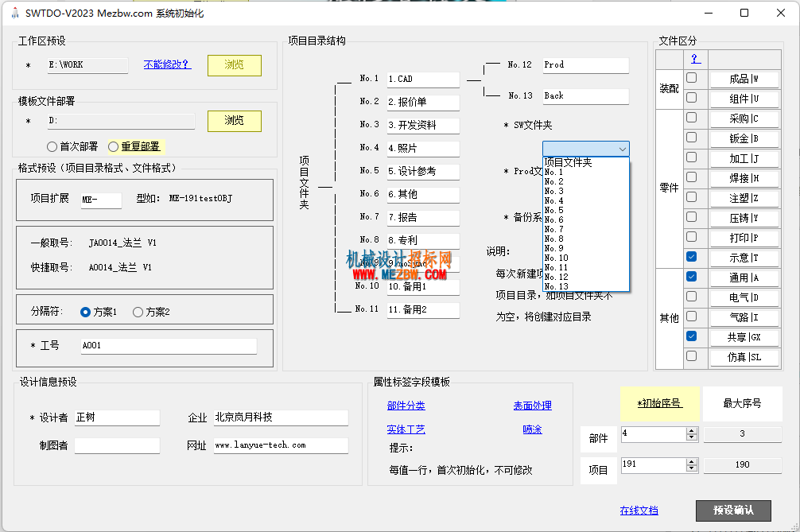
Task: Edit the No. 4 folder field 4.照片
Action: 423,149
